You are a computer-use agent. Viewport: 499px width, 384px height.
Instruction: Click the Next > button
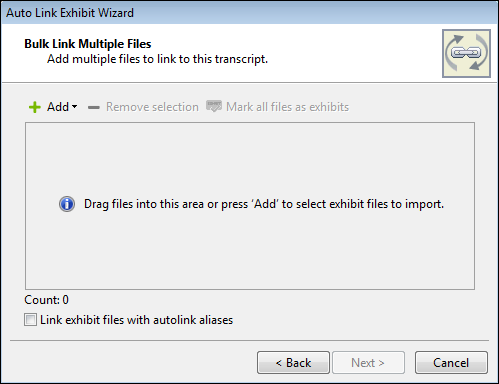(368, 362)
